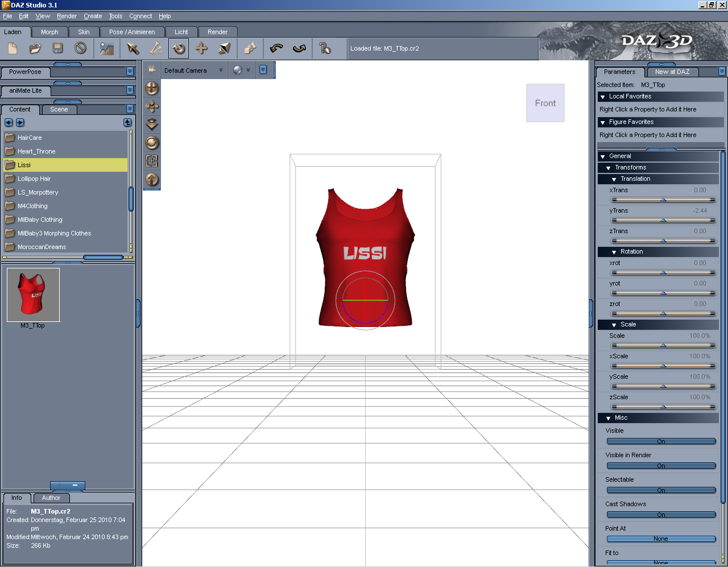
Task: Open the Content panel options menu
Action: (x=130, y=109)
